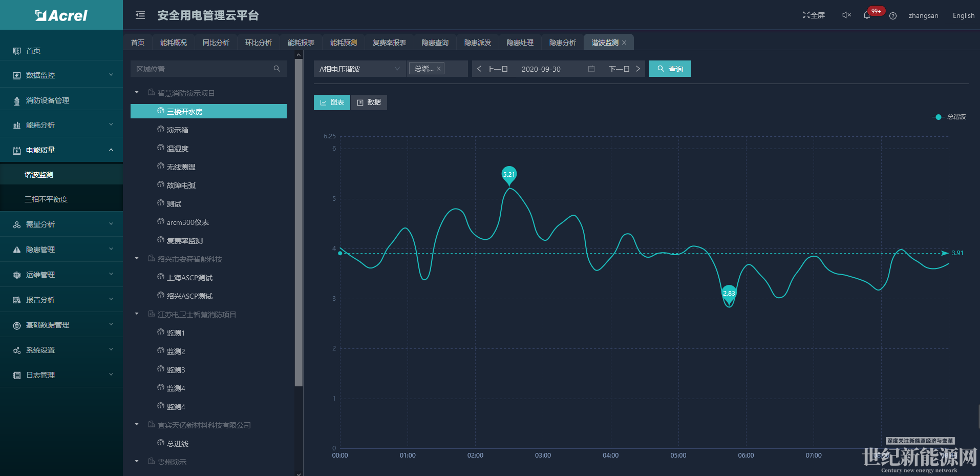Switch language to English

964,15
